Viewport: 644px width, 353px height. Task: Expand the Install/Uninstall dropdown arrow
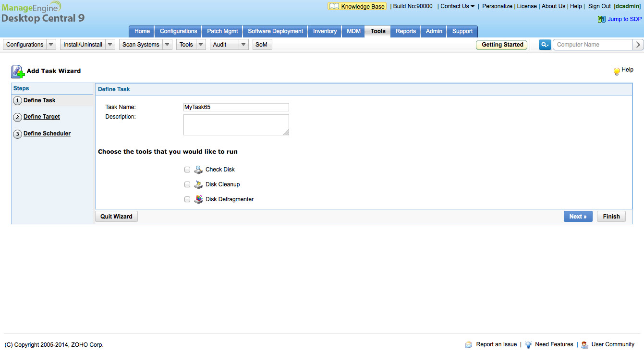(109, 44)
